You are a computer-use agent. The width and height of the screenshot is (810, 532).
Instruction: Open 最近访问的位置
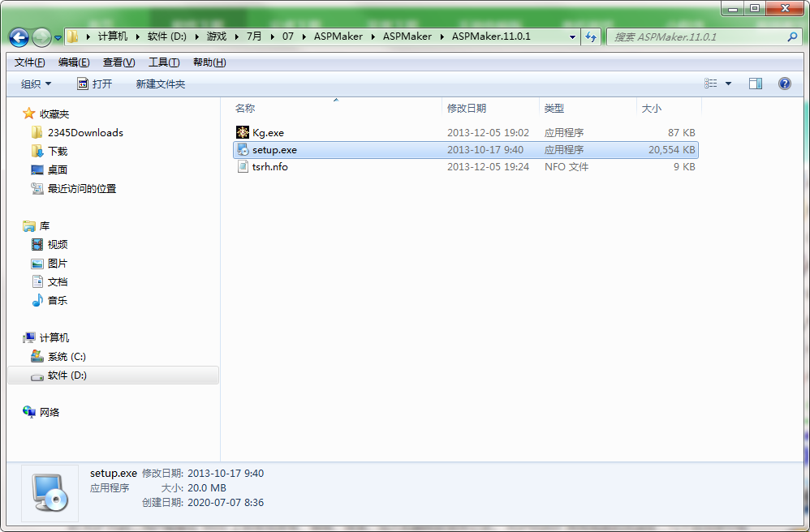coord(82,188)
